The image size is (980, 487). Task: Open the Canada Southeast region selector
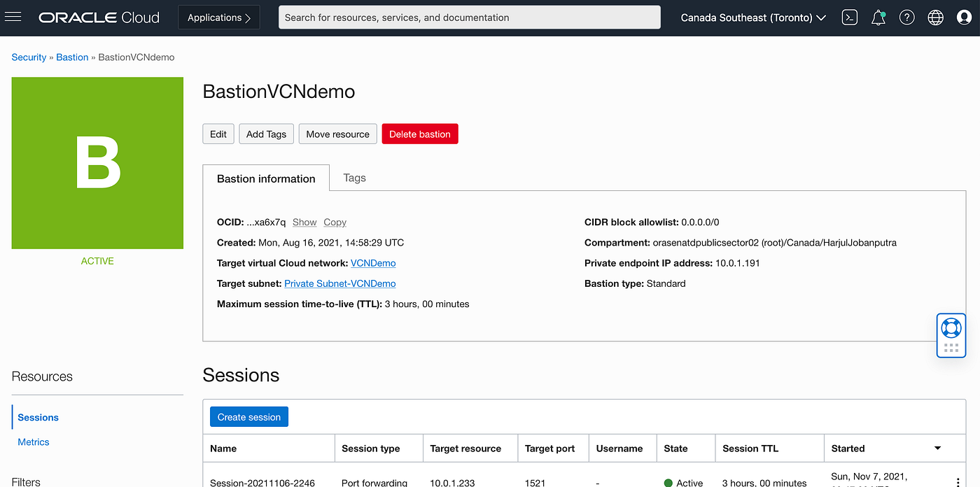[x=752, y=17]
